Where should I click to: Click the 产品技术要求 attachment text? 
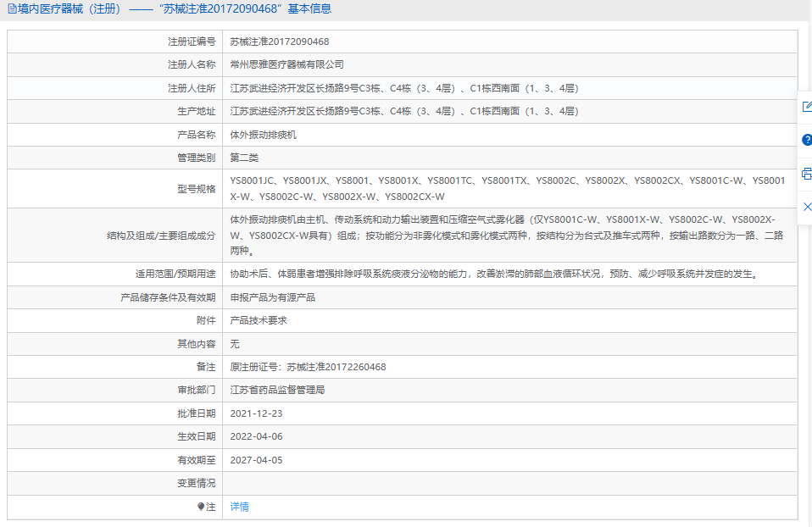pyautogui.click(x=259, y=321)
